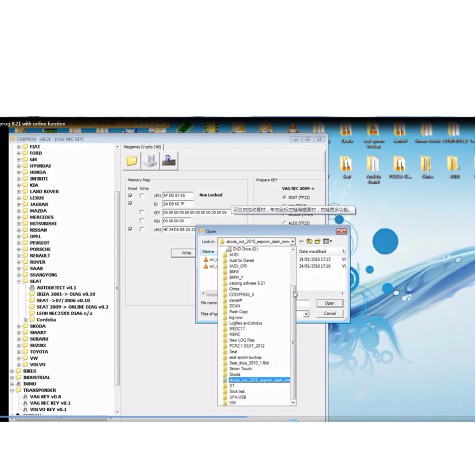Viewport: 476px width, 476px height.
Task: Go back using the Open dialog arrow
Action: coord(301,241)
